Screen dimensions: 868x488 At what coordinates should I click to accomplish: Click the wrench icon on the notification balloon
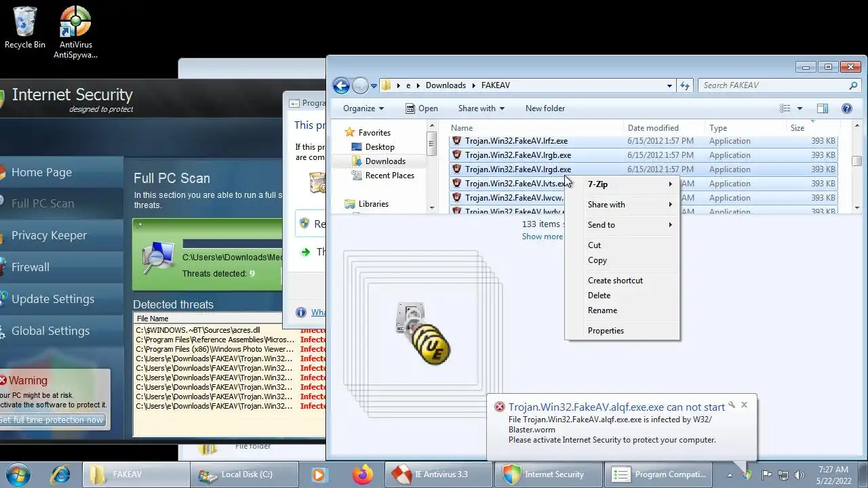point(732,405)
